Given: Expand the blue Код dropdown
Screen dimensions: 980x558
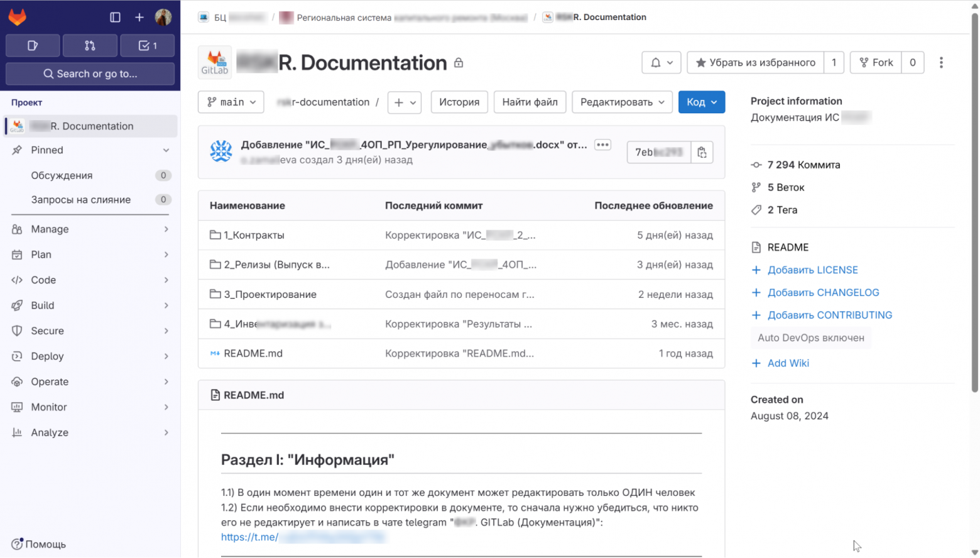Looking at the screenshot, I should pos(701,102).
